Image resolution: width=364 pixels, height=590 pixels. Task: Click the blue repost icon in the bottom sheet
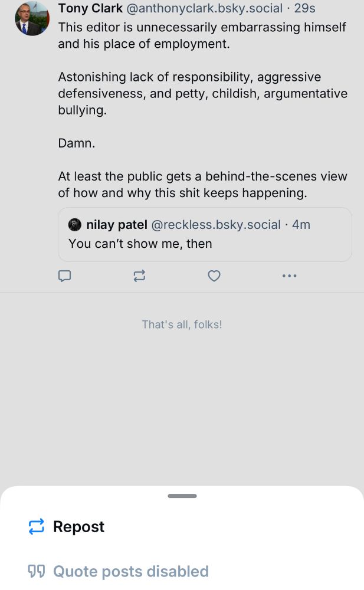[x=35, y=526]
